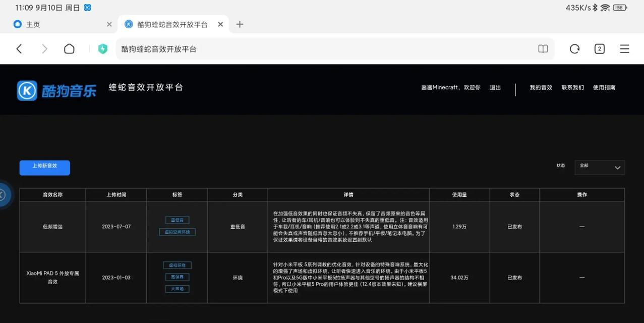Tap the floating side handle icon
The height and width of the screenshot is (323, 644).
(3, 195)
